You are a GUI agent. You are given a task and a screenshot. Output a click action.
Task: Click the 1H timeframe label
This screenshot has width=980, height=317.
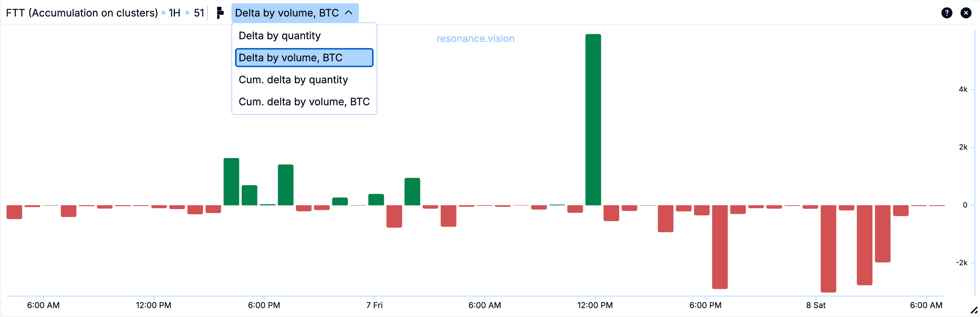click(174, 13)
